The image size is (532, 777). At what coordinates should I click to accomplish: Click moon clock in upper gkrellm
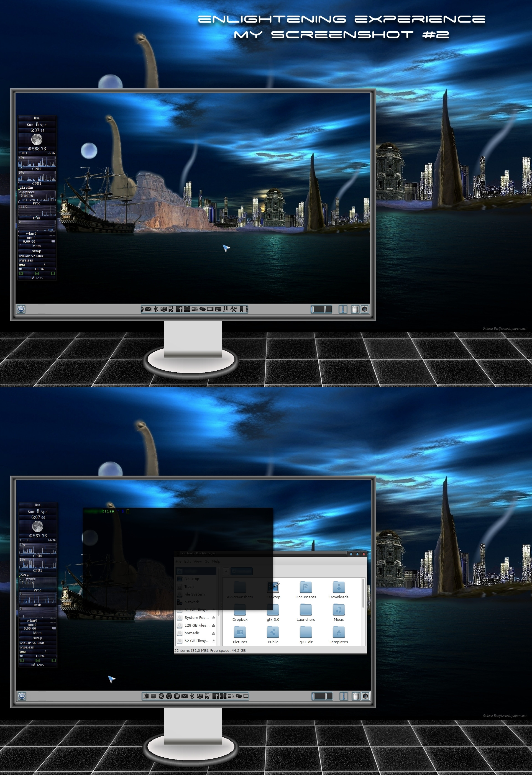[37, 139]
